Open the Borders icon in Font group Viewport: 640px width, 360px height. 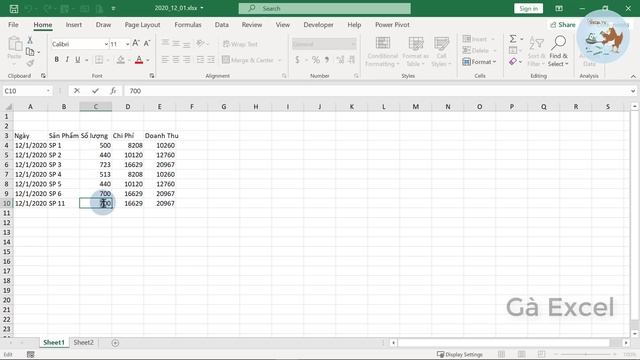click(99, 60)
